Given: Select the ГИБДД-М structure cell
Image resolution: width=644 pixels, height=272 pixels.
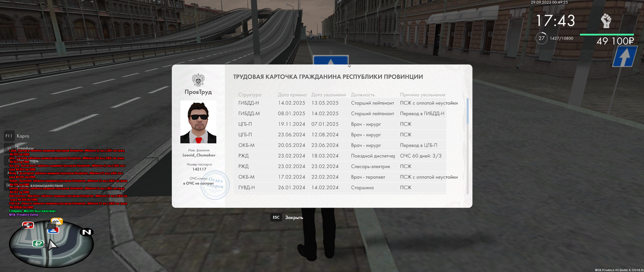Looking at the screenshot, I should pos(249,113).
